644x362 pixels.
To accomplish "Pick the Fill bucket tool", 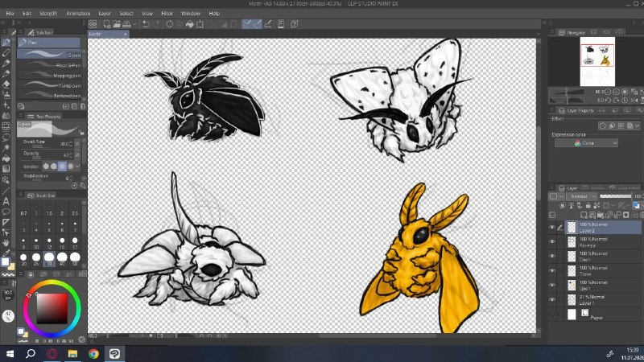I will [x=6, y=158].
